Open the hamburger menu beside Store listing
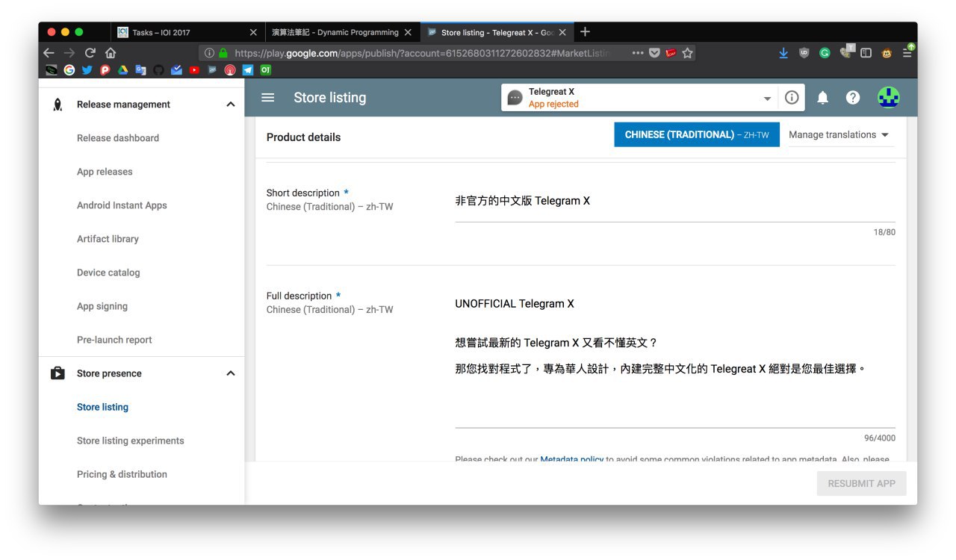 pos(268,98)
